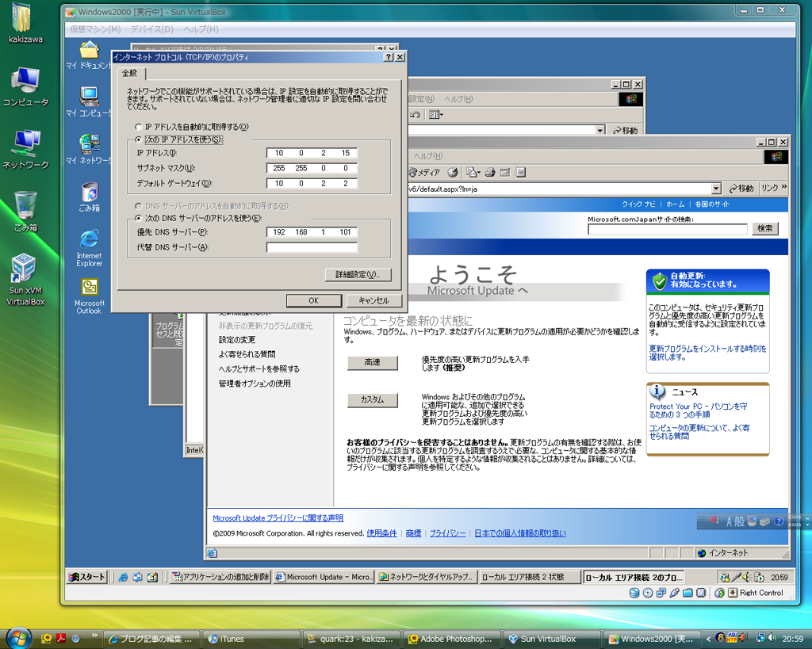Open the 'Microsoft Update プライバシーに関する声明' link

[278, 518]
